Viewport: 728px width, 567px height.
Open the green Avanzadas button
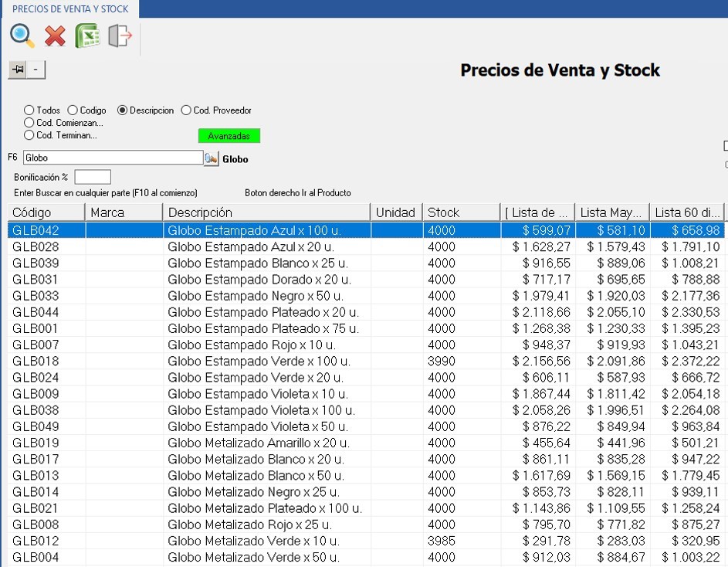tap(229, 136)
